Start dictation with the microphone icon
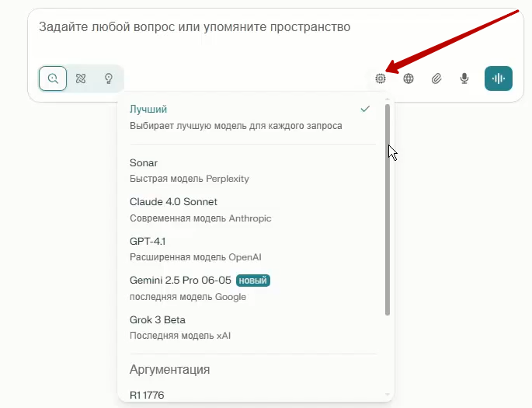Image resolution: width=532 pixels, height=408 pixels. click(x=464, y=78)
